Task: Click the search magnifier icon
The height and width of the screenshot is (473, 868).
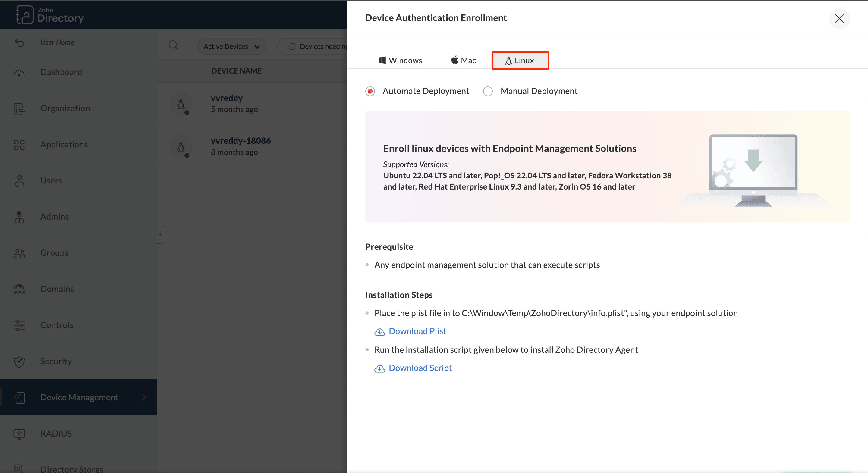Action: coord(173,46)
